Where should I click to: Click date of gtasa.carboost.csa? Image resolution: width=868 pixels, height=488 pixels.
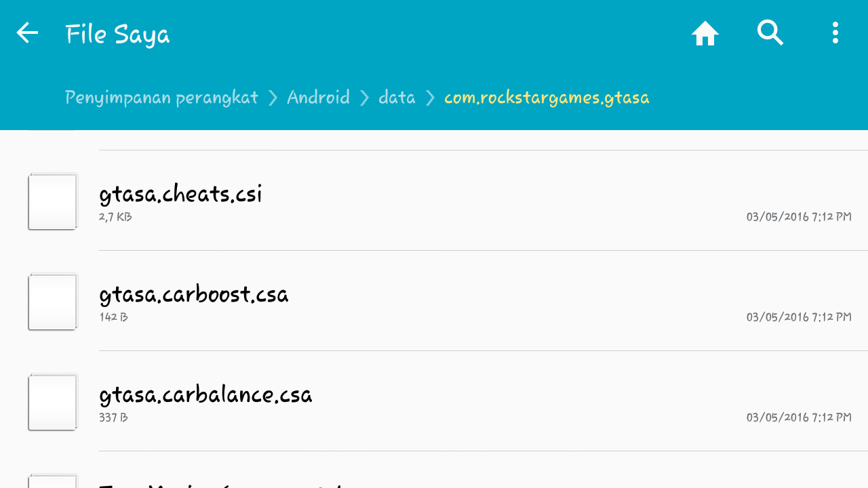(x=799, y=317)
